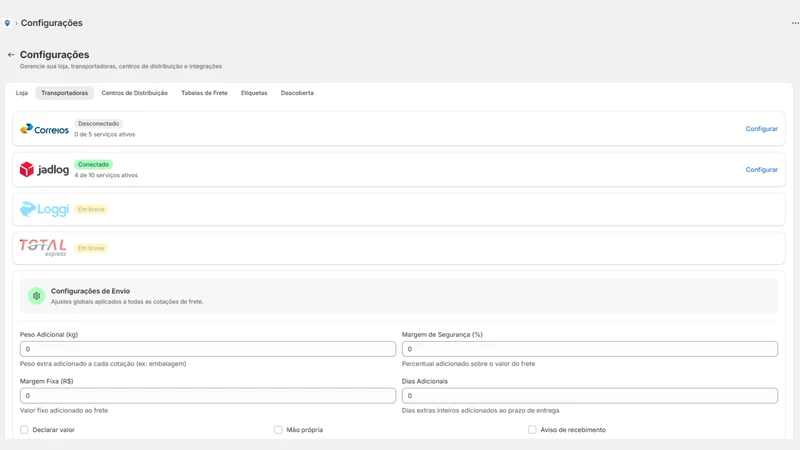Check the Aviso de recebimento checkbox
The width and height of the screenshot is (800, 450).
point(532,430)
